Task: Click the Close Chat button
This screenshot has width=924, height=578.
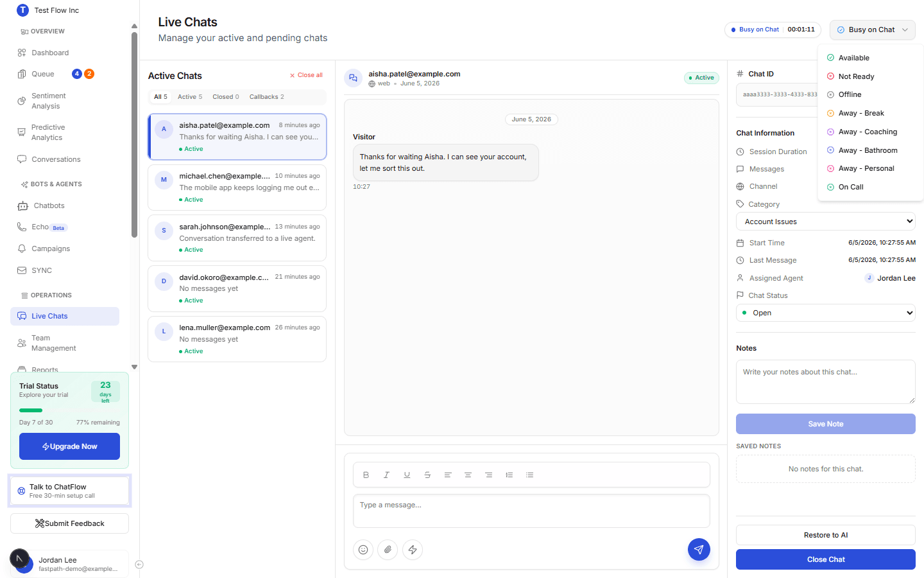Action: [x=826, y=559]
